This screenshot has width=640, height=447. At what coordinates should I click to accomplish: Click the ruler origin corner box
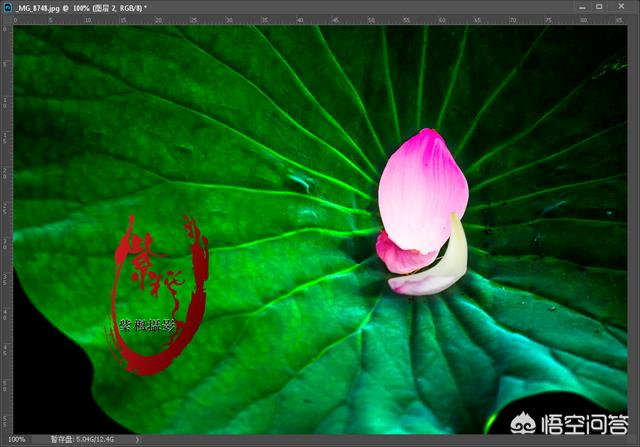click(x=5, y=20)
